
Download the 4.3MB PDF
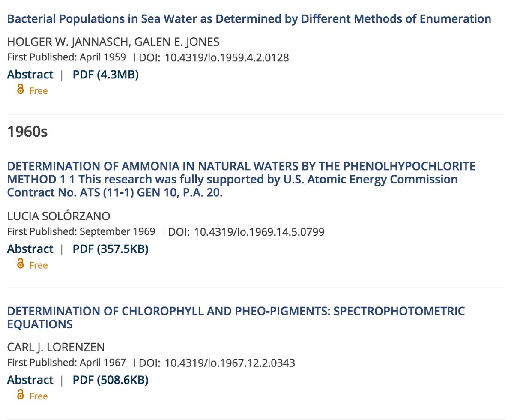105,75
